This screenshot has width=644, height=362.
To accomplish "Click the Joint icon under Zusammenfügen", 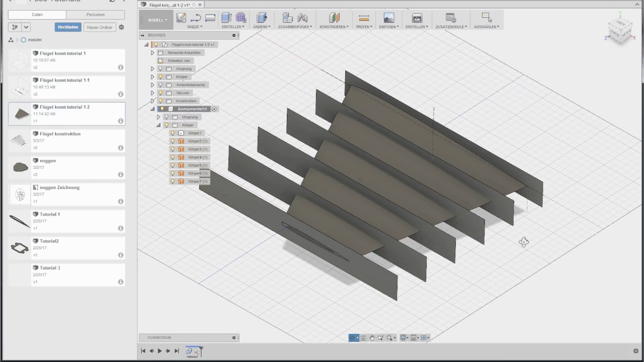I will (302, 18).
